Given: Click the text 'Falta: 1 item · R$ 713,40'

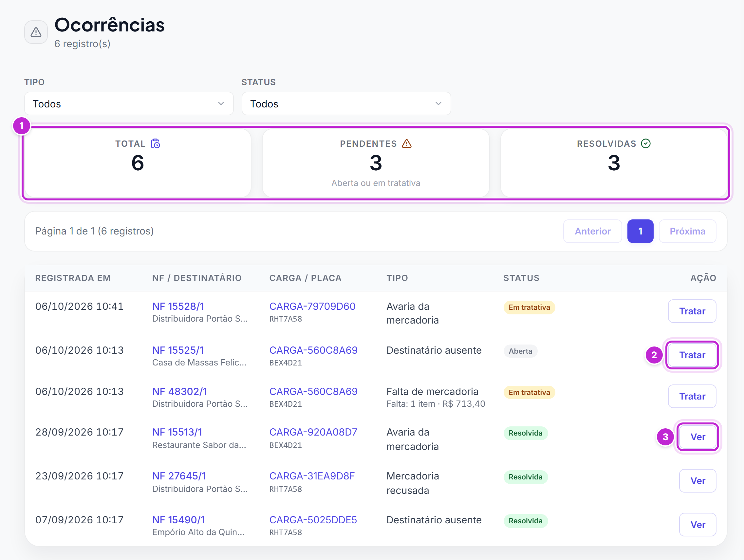Looking at the screenshot, I should coord(436,403).
